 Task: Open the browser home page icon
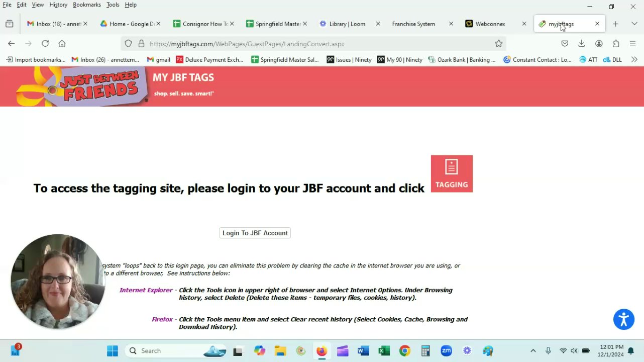click(x=62, y=44)
